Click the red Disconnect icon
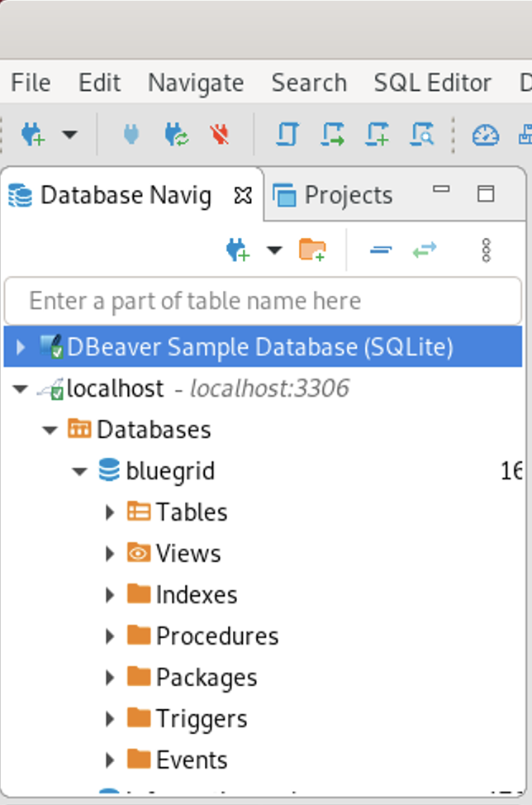Image resolution: width=532 pixels, height=805 pixels. coord(220,135)
